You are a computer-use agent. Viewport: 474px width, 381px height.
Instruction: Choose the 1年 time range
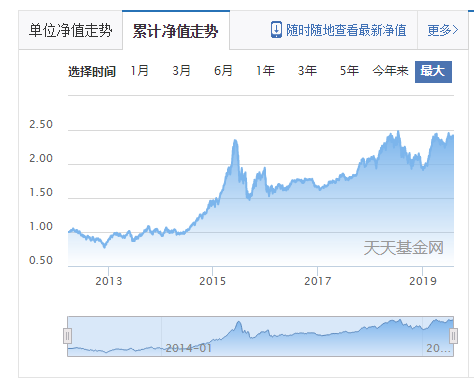click(x=265, y=71)
